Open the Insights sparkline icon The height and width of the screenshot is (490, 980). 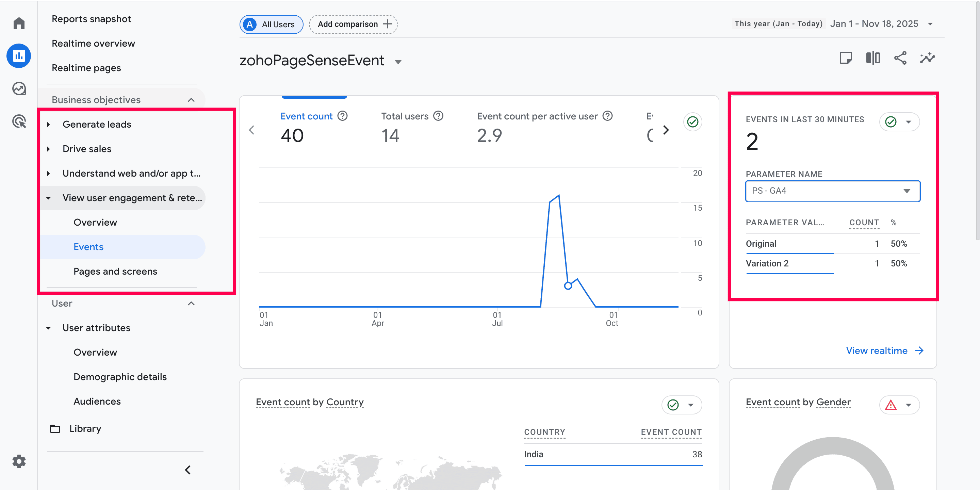pos(928,58)
